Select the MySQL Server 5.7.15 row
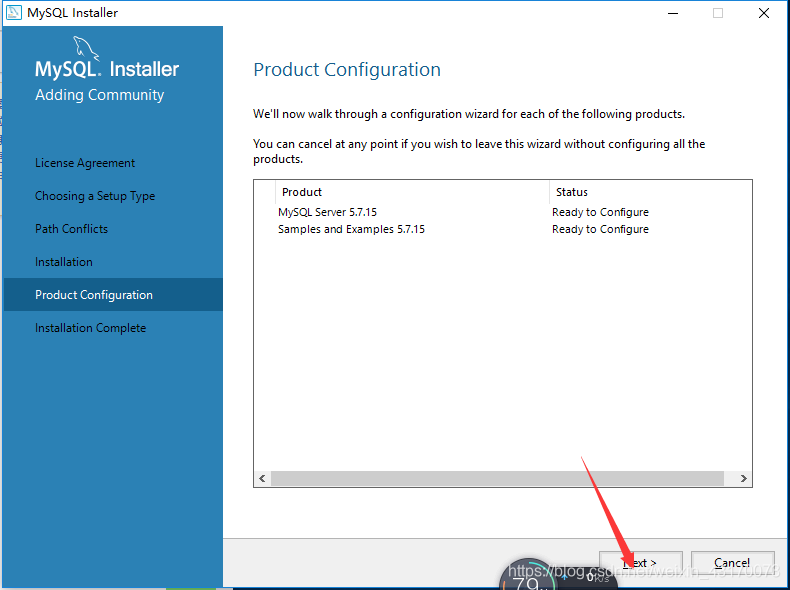This screenshot has height=590, width=790. tap(503, 212)
